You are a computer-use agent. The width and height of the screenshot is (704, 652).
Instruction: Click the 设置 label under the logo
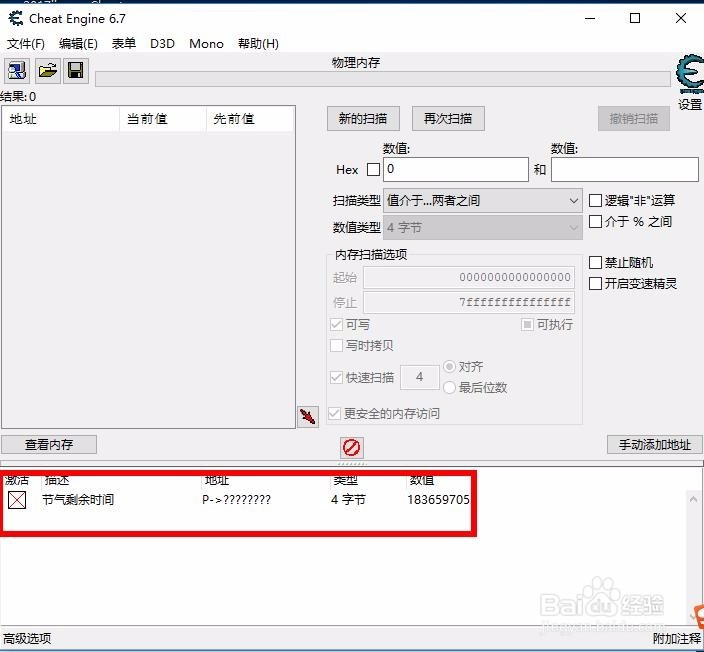[x=690, y=105]
